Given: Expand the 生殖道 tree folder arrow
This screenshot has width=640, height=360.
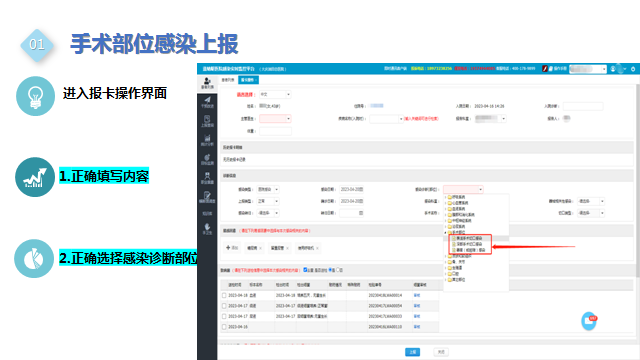Looking at the screenshot, I should 446,268.
